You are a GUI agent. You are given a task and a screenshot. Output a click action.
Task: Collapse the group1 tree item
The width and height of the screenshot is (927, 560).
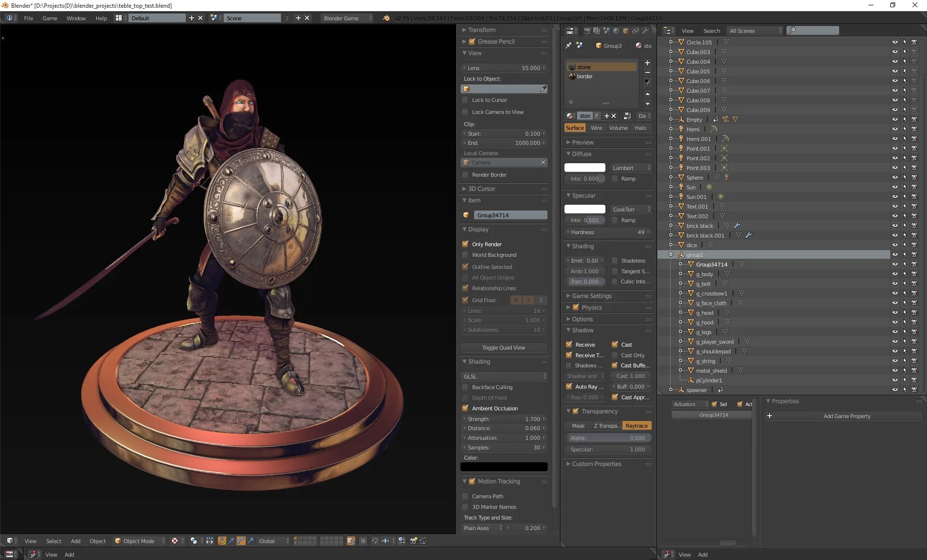coord(671,254)
